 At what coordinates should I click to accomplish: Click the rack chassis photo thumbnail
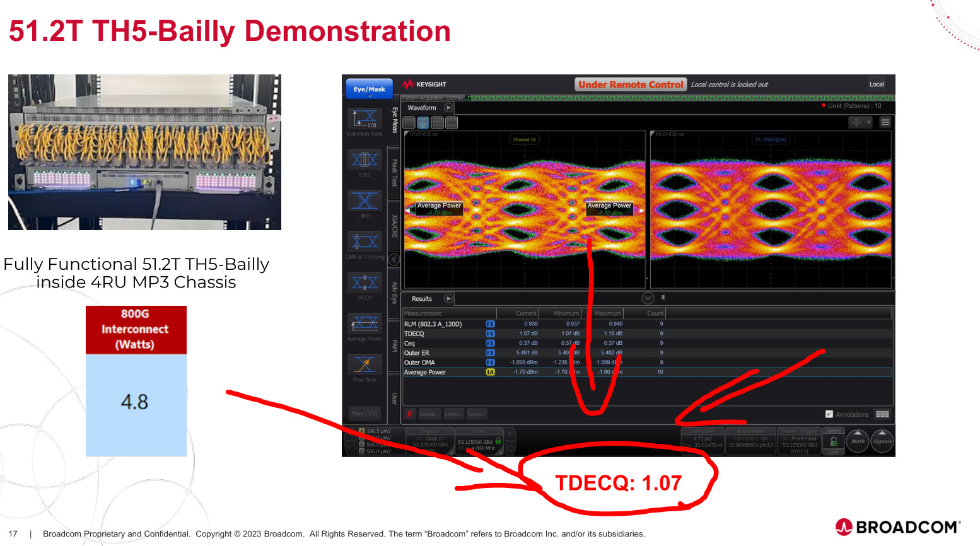(x=144, y=152)
